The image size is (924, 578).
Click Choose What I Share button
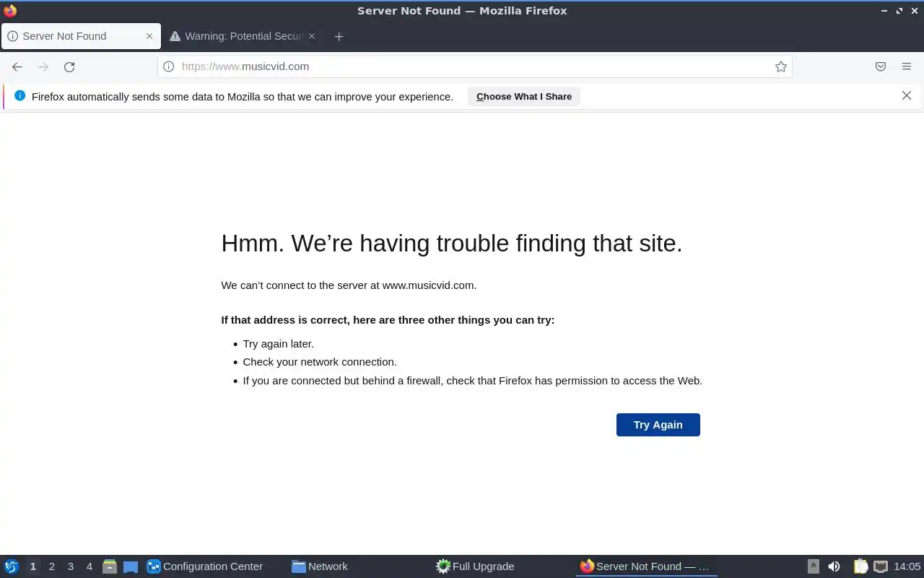coord(524,96)
